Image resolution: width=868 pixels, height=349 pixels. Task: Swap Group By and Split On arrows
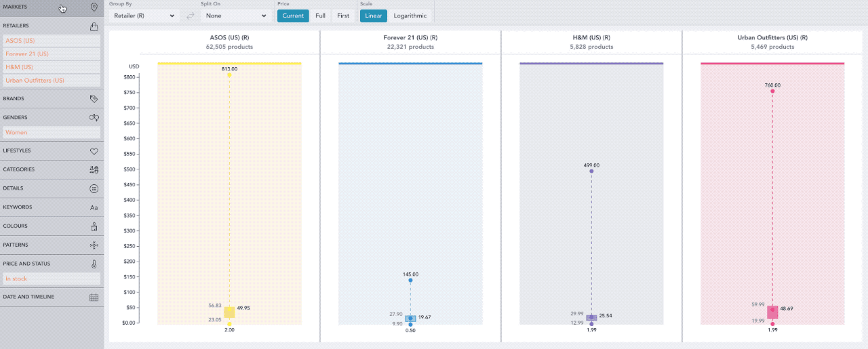[x=191, y=16]
